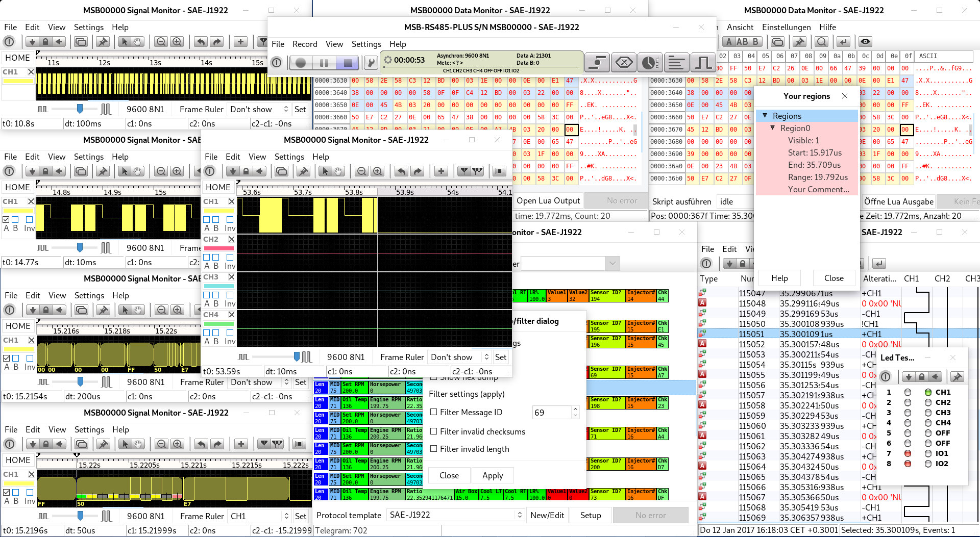
Task: Click Open Lua Output button
Action: [548, 200]
